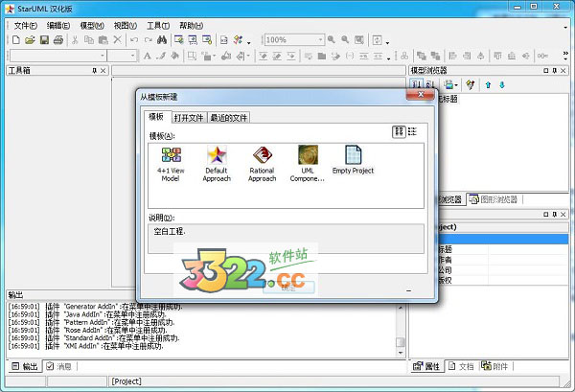This screenshot has width=575, height=392.
Task: Close the 工具箱 panel
Action: click(103, 70)
